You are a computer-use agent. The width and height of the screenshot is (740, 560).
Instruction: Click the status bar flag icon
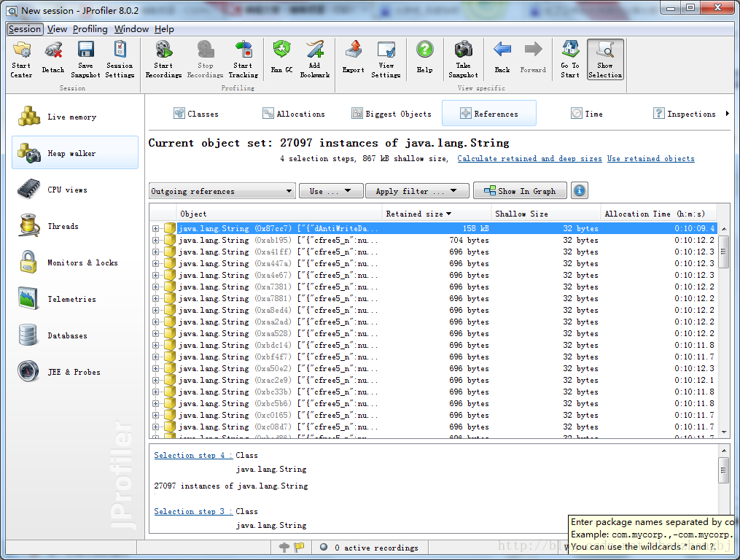pyautogui.click(x=299, y=548)
